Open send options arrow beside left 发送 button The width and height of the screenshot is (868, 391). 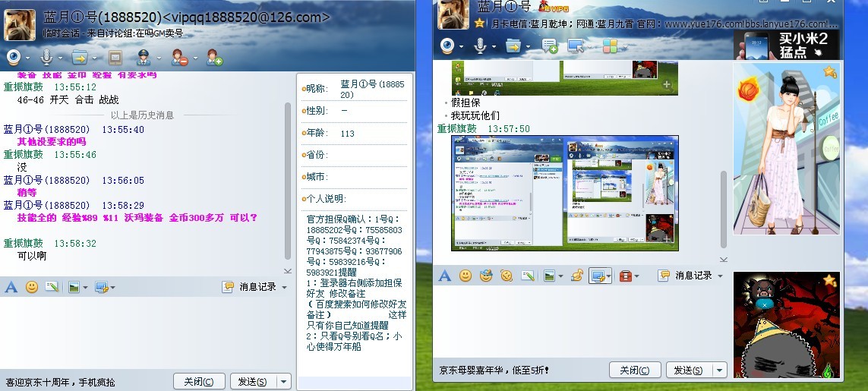coord(283,382)
